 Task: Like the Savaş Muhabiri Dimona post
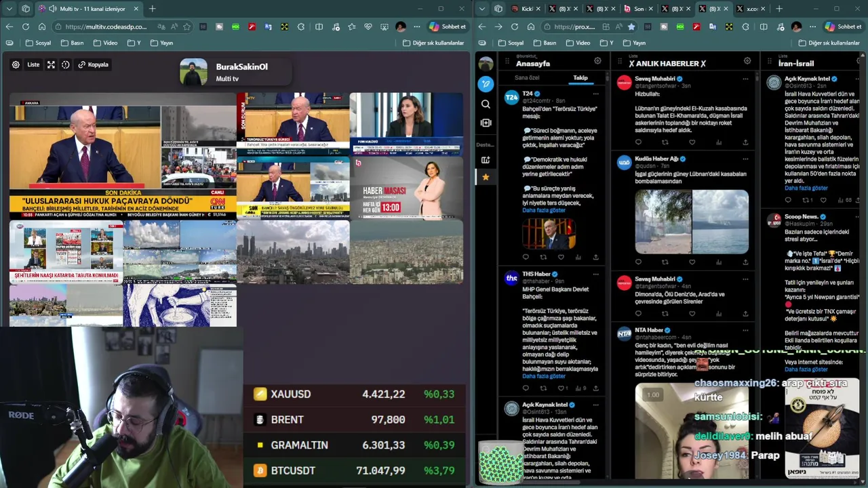click(692, 314)
